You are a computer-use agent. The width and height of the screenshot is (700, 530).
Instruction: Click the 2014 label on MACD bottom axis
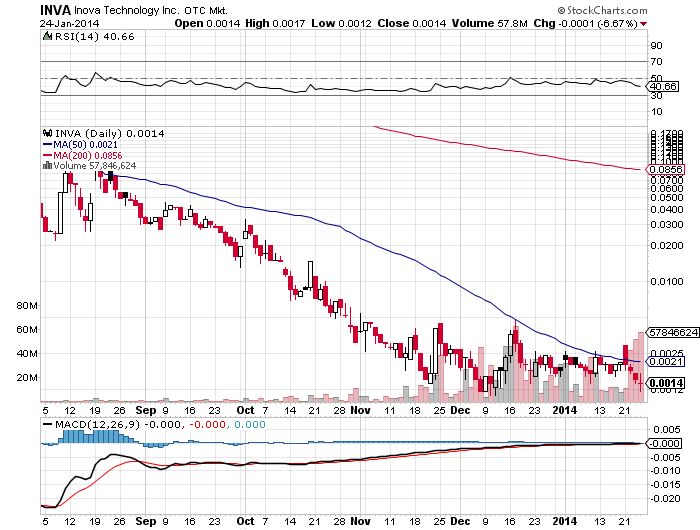tap(565, 522)
